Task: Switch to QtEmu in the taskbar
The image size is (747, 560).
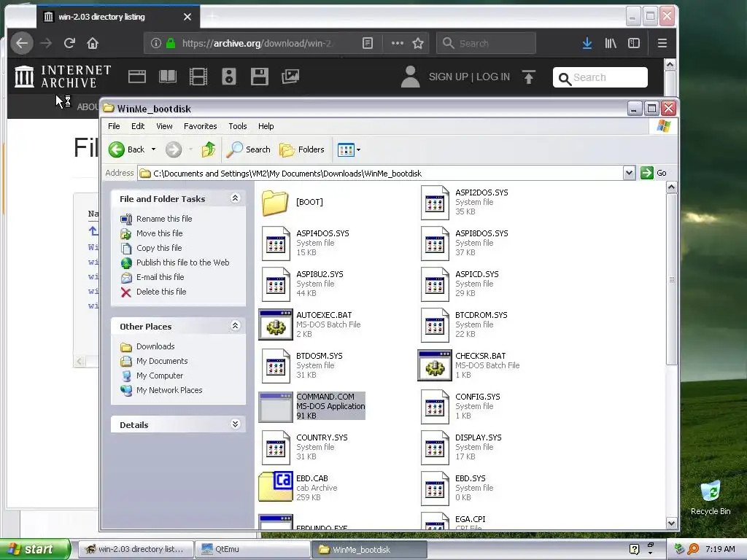Action: click(252, 549)
